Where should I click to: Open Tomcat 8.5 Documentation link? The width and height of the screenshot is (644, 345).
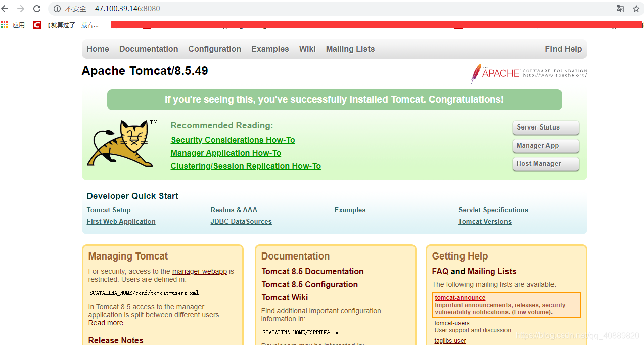(x=312, y=271)
